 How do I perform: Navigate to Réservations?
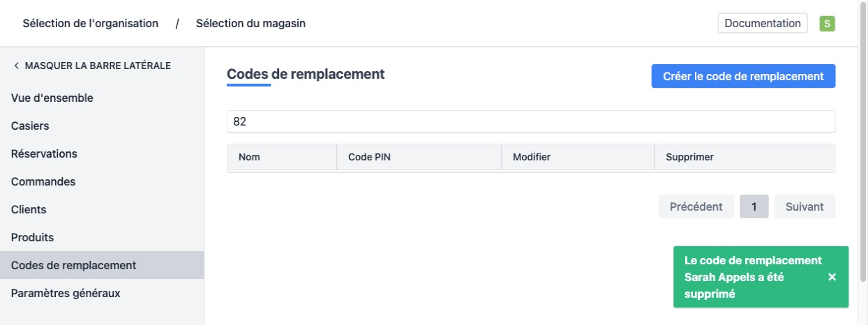click(44, 153)
